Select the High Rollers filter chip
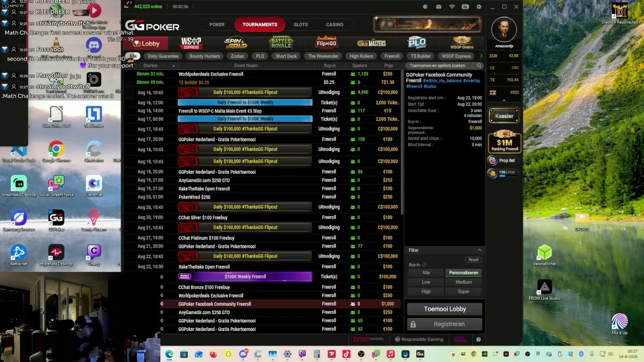This screenshot has width=644, height=362. coord(361,56)
